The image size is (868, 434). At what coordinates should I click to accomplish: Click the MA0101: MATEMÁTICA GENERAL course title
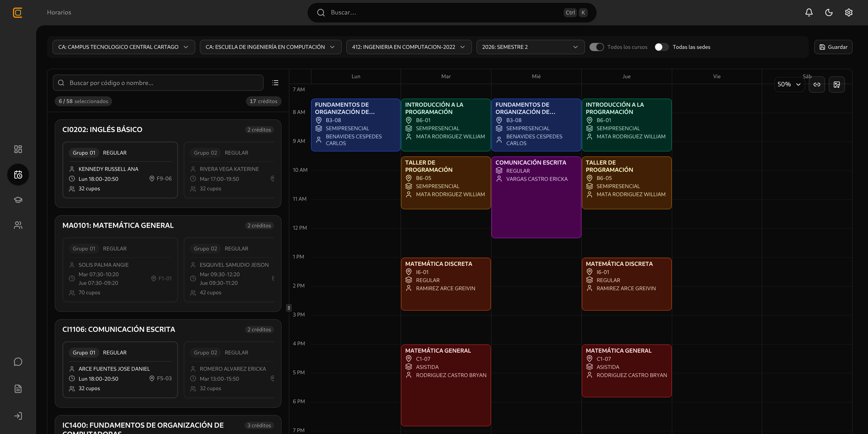coord(118,225)
